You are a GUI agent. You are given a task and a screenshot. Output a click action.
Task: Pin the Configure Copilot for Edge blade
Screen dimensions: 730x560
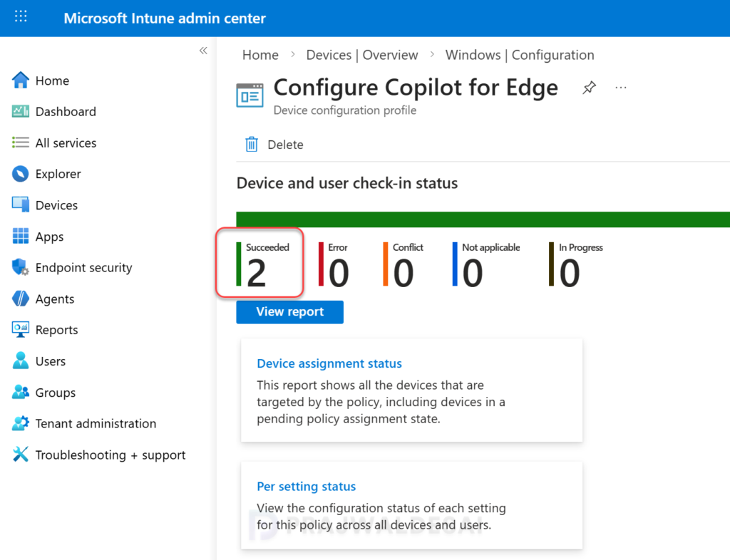pyautogui.click(x=589, y=88)
